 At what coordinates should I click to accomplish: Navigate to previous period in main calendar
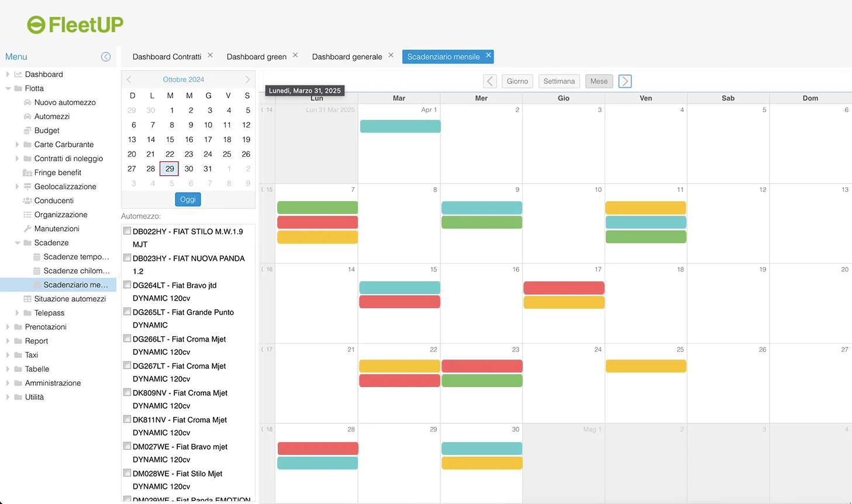tap(490, 81)
